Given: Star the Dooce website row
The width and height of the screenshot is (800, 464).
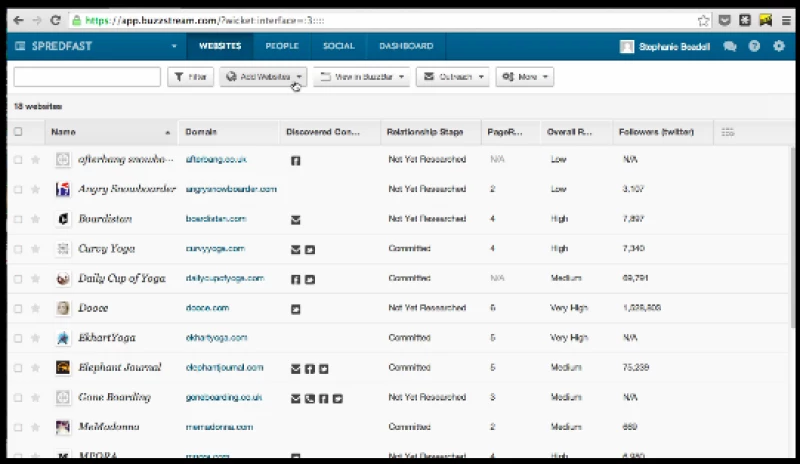Looking at the screenshot, I should click(x=35, y=308).
